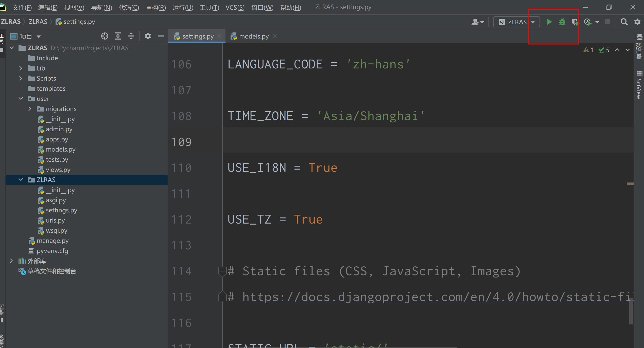Open the VCS menu
The image size is (644, 348).
click(235, 7)
